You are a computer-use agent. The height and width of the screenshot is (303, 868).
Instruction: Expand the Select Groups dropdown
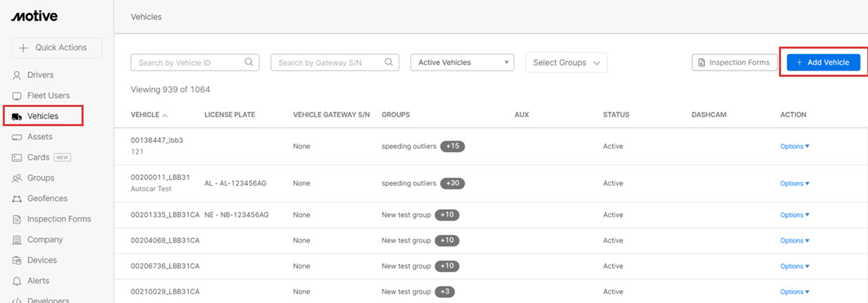pyautogui.click(x=566, y=62)
